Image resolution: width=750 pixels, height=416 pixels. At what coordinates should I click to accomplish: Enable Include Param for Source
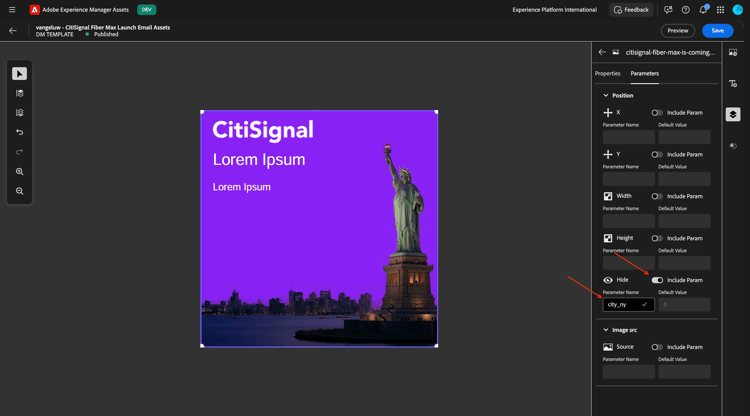[657, 347]
